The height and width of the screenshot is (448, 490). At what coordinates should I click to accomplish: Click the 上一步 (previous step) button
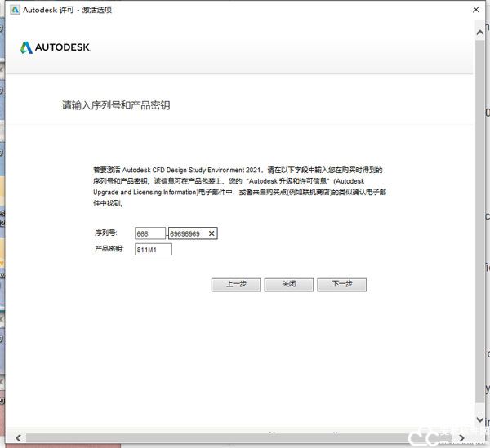(x=236, y=285)
